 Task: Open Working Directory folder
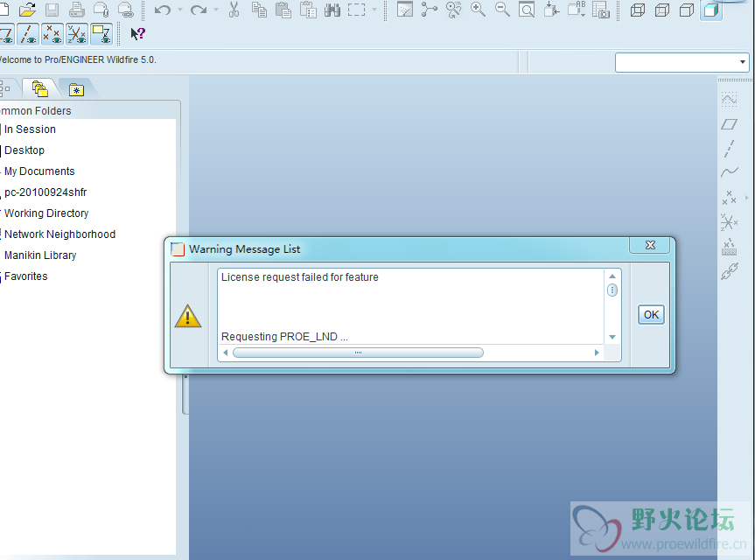[x=45, y=213]
